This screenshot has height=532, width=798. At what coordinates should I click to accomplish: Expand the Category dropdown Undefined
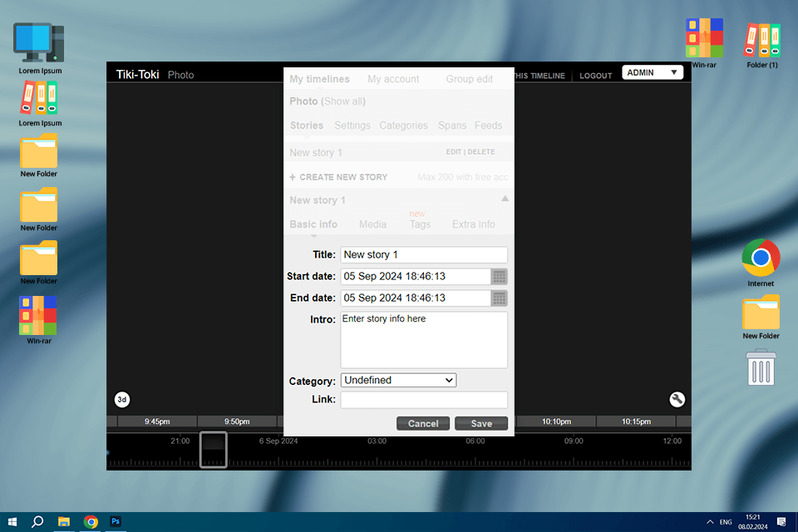click(398, 380)
